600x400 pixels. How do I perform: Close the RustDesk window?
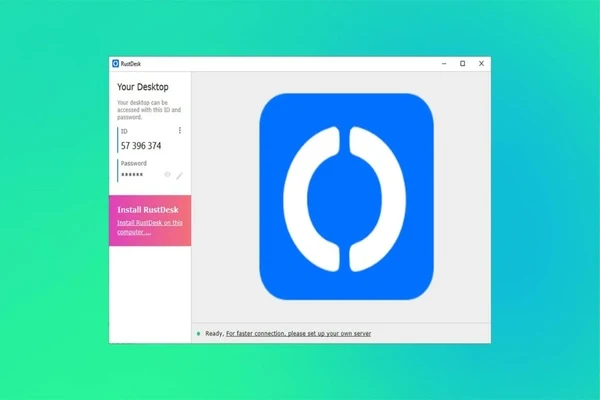pos(481,64)
